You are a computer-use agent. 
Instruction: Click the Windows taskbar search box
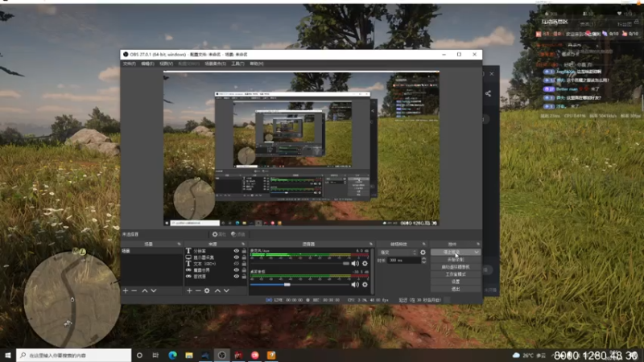click(x=74, y=355)
